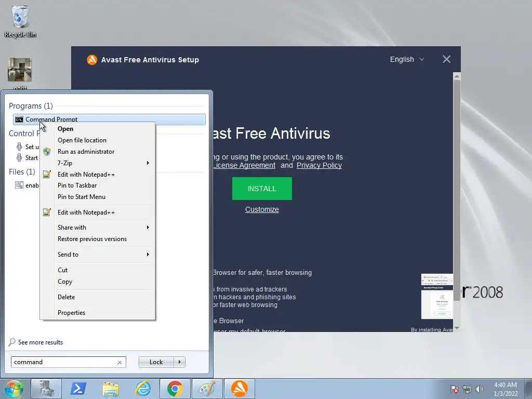The width and height of the screenshot is (532, 399).
Task: Open the Privacy Policy link
Action: [x=319, y=166]
